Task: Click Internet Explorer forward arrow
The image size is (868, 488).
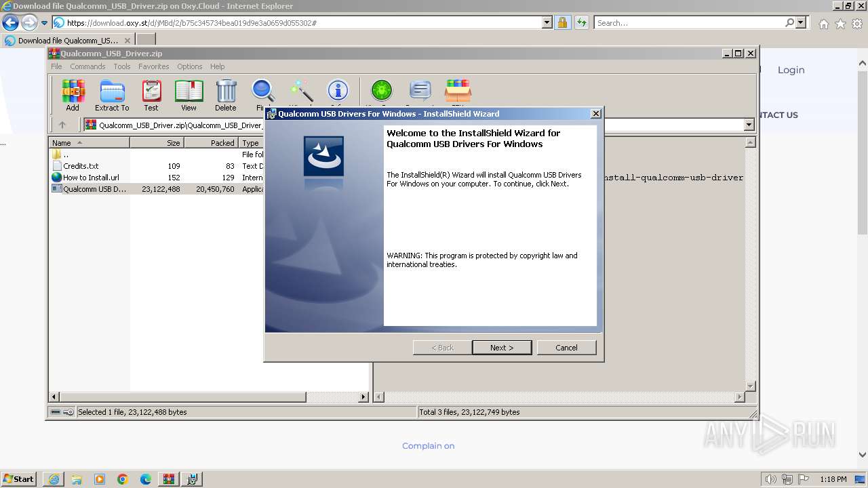Action: 28,23
